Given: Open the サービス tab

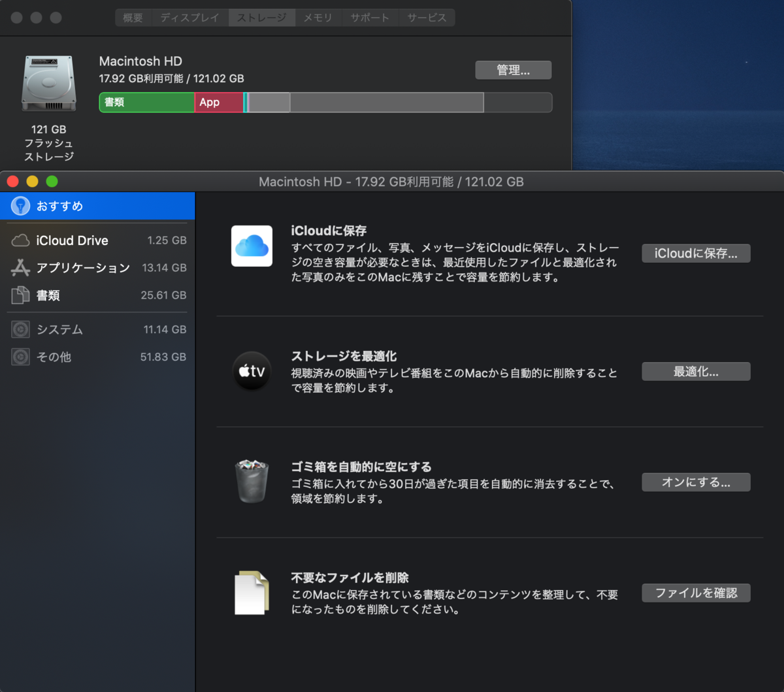Looking at the screenshot, I should click(x=427, y=18).
